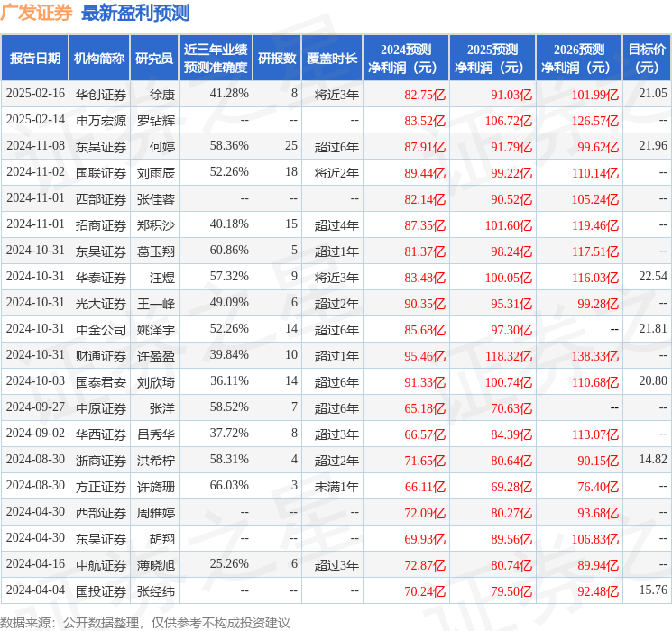The width and height of the screenshot is (672, 631).
Task: Click the 华西证券 institution cell
Action: pyautogui.click(x=101, y=434)
